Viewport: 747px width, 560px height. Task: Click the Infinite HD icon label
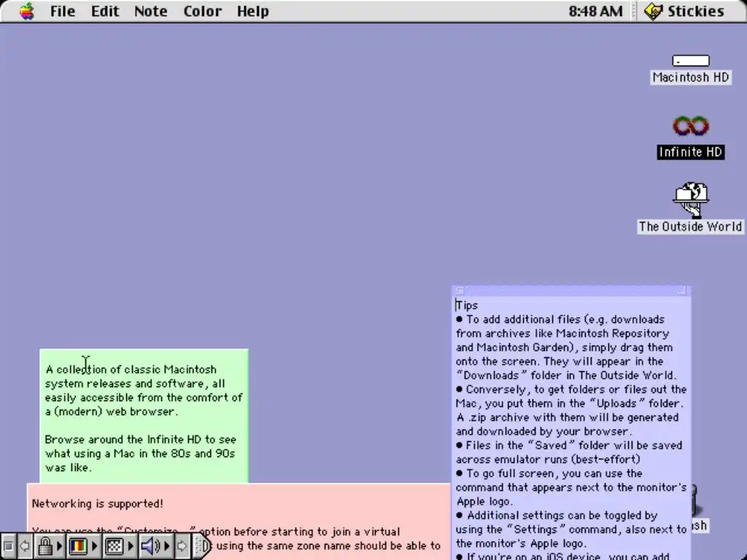(691, 152)
